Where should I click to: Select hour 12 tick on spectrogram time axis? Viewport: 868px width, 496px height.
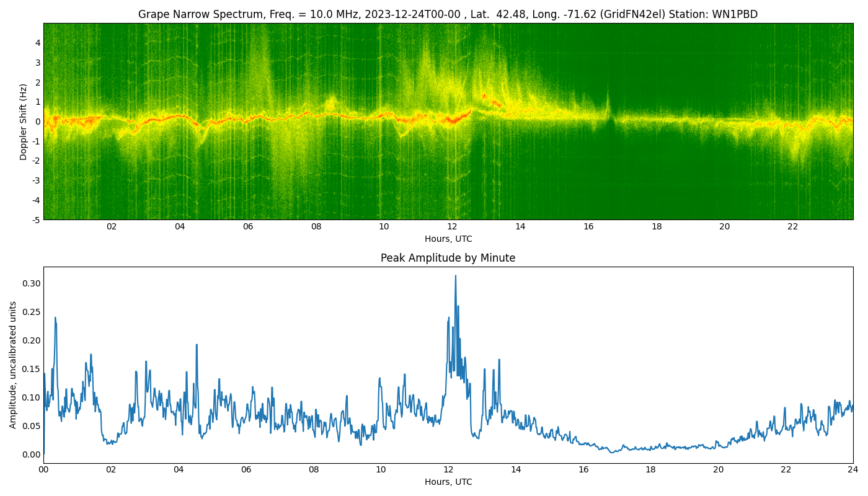tap(452, 227)
